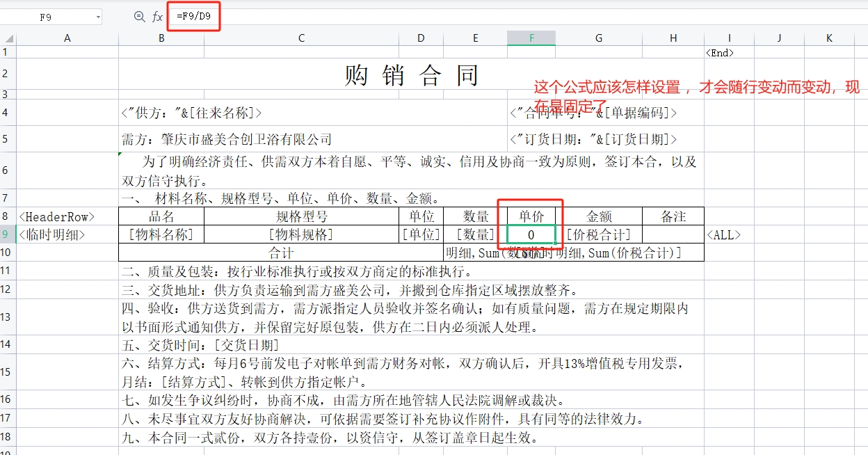
Task: Select row 13 header
Action: [7, 317]
